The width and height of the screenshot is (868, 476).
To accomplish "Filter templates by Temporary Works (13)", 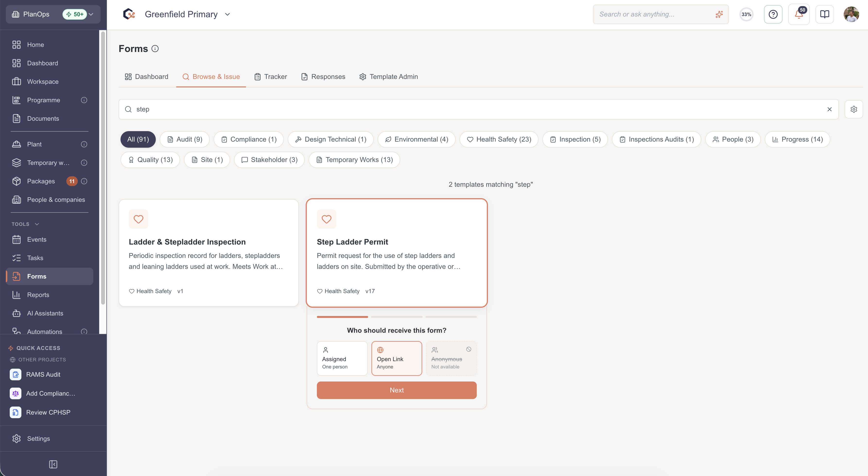I will pos(355,160).
